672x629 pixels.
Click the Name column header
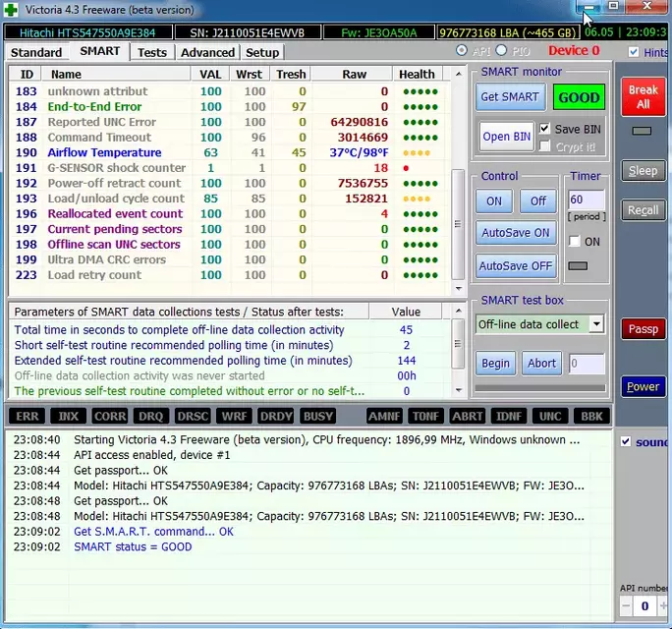[116, 74]
